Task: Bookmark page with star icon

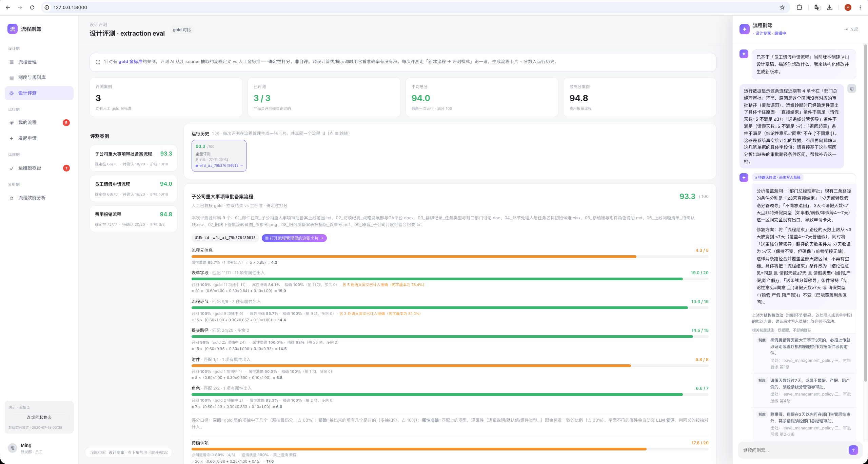Action: click(x=782, y=7)
